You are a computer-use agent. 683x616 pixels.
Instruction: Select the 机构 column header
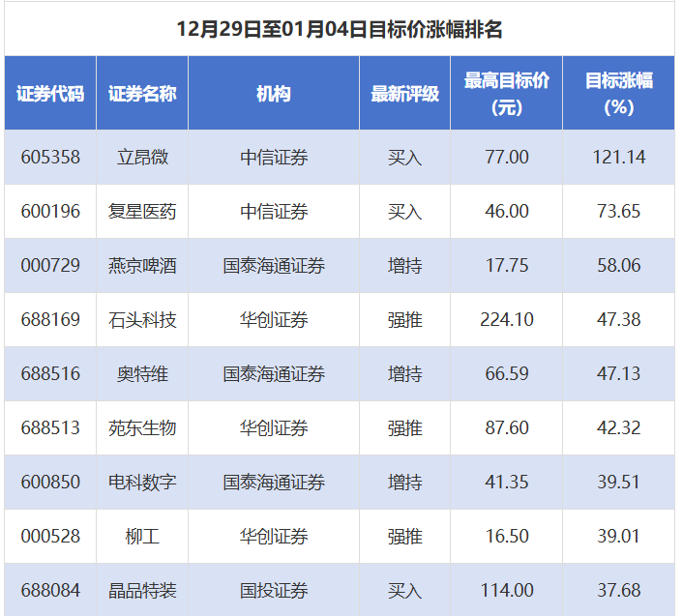pyautogui.click(x=274, y=94)
